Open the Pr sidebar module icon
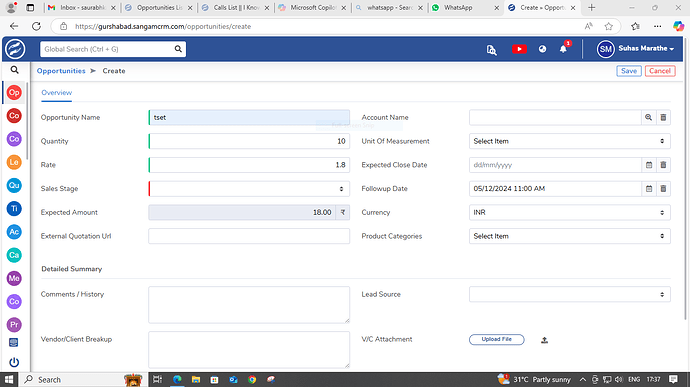Viewport: 690px width, 387px height. click(x=14, y=324)
